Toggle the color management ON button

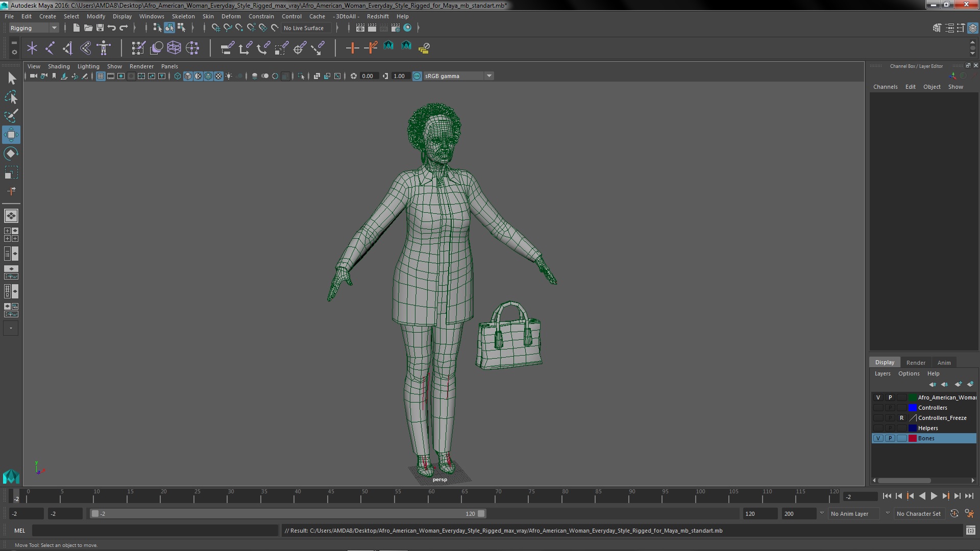[x=417, y=76]
